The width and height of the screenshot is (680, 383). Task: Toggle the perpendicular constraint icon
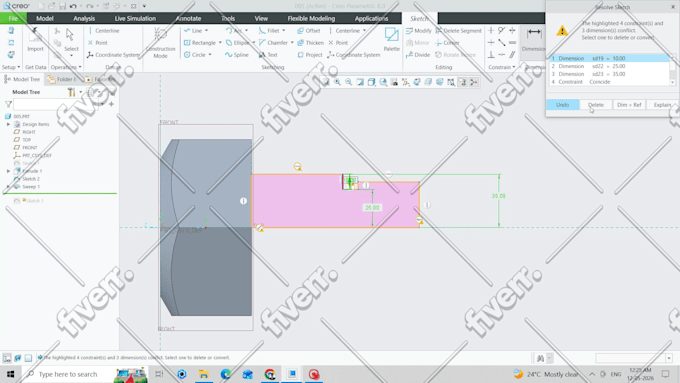[491, 55]
